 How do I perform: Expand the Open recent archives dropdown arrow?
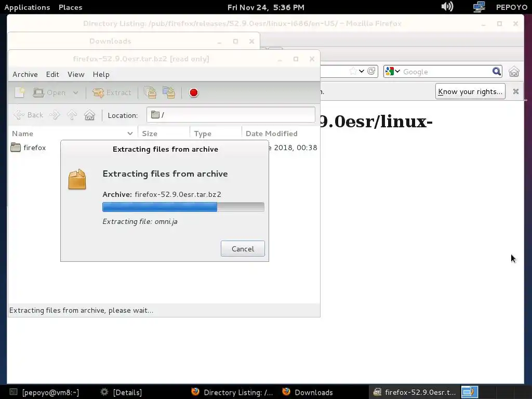[76, 92]
